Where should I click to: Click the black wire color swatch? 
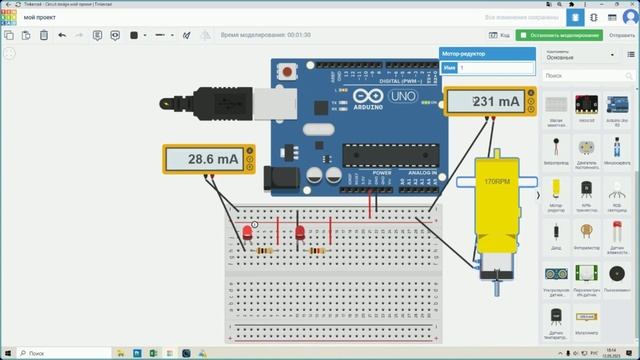pos(134,36)
